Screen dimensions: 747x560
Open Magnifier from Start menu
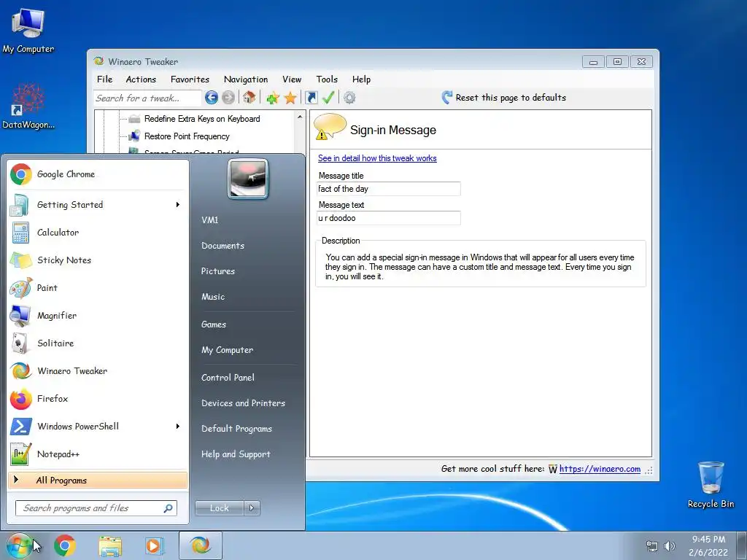97,315
